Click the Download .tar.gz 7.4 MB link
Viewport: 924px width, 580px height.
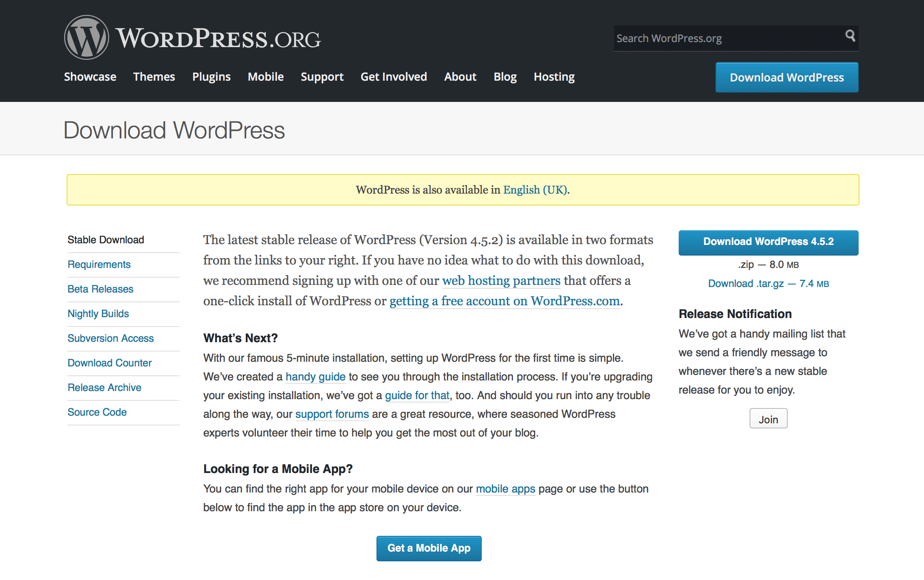pyautogui.click(x=768, y=283)
